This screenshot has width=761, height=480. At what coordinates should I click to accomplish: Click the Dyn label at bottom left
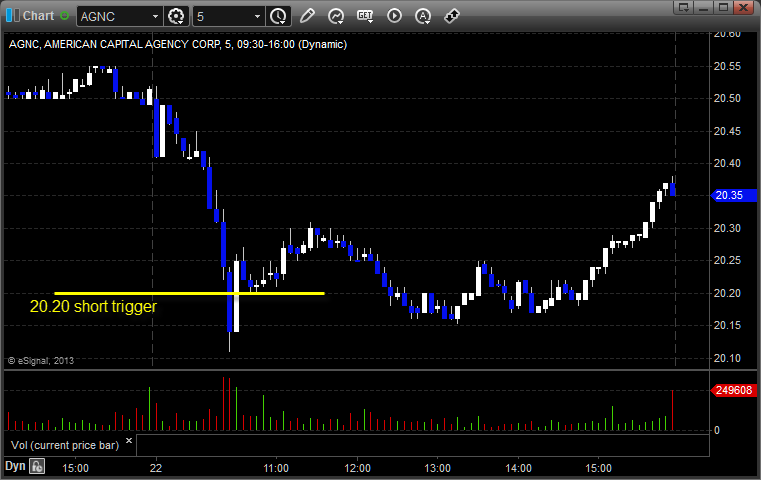coord(15,466)
